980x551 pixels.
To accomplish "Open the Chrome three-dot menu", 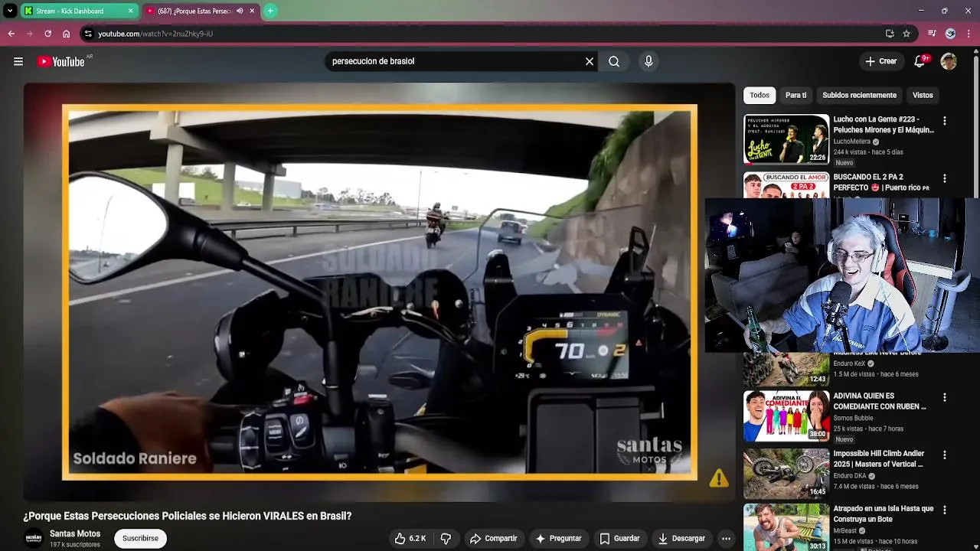I will pos(969,34).
